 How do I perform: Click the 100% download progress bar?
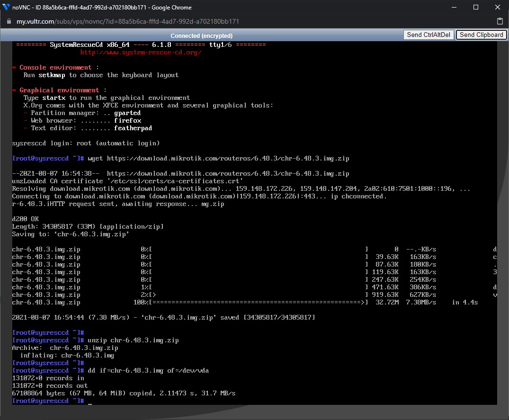coord(259,302)
